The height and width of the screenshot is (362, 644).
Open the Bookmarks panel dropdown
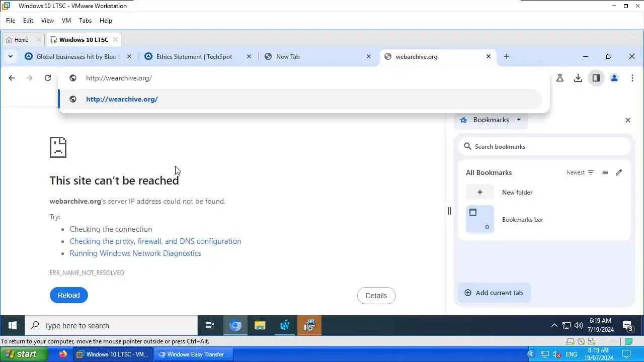[491, 120]
